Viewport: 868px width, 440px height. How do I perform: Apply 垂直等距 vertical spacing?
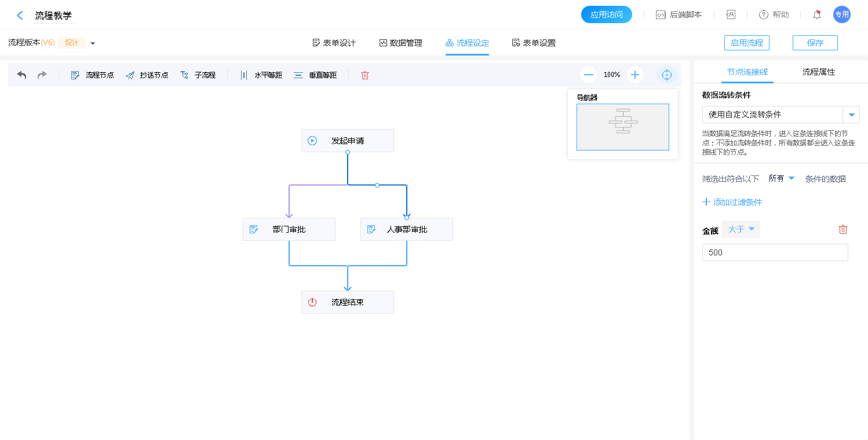click(315, 75)
